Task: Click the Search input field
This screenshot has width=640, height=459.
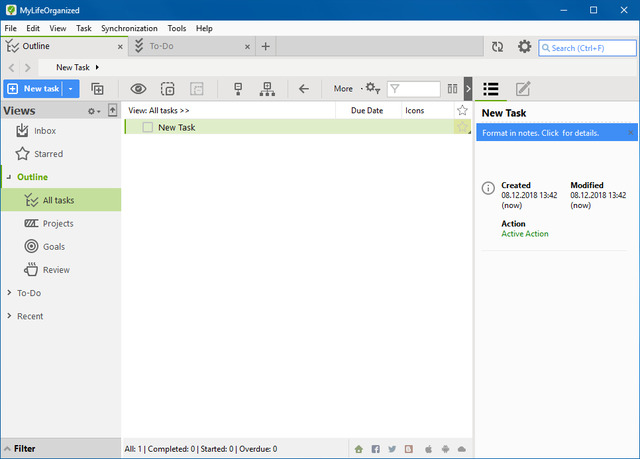Action: [x=590, y=47]
